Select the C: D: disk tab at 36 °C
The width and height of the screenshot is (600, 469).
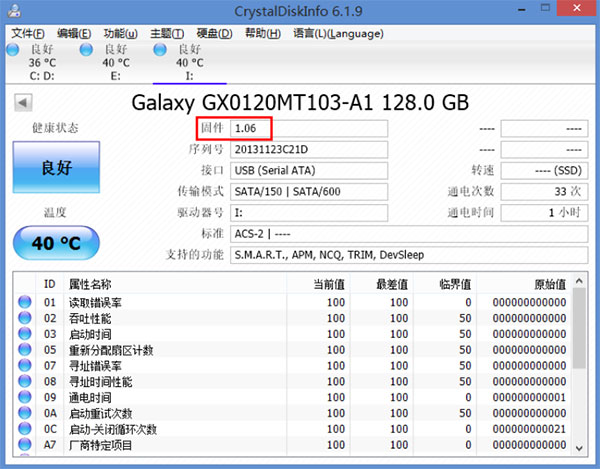(42, 62)
